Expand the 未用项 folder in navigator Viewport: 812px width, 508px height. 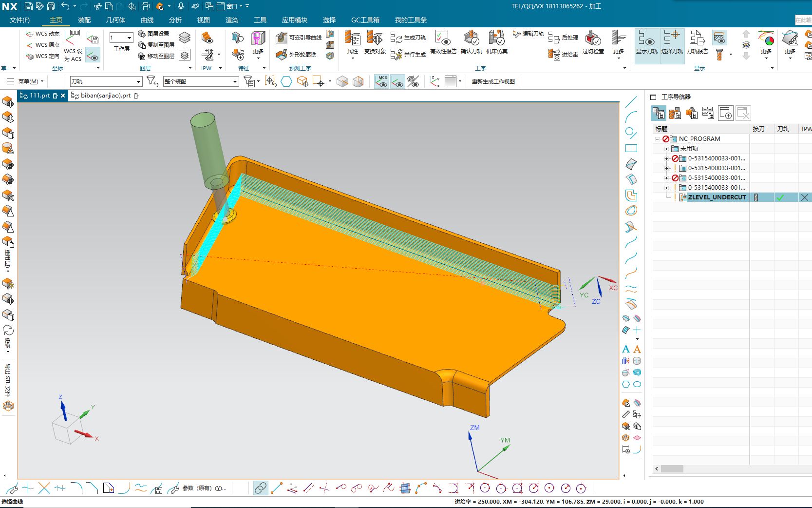[667, 149]
